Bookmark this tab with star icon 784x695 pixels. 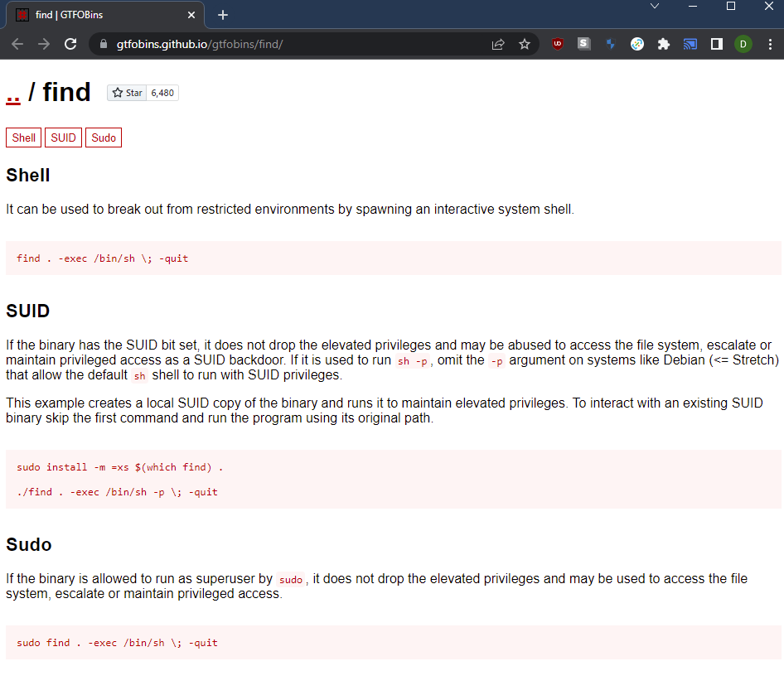[524, 45]
